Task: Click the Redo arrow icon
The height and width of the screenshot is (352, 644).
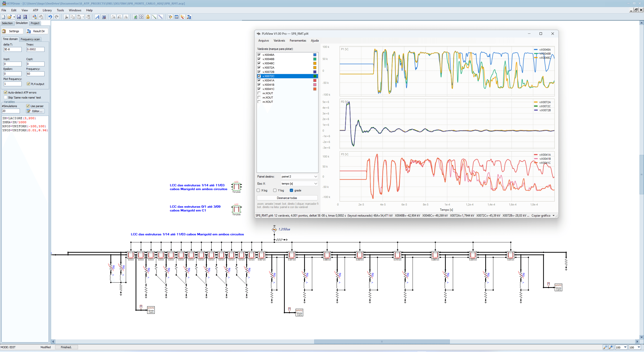Action: [x=57, y=17]
